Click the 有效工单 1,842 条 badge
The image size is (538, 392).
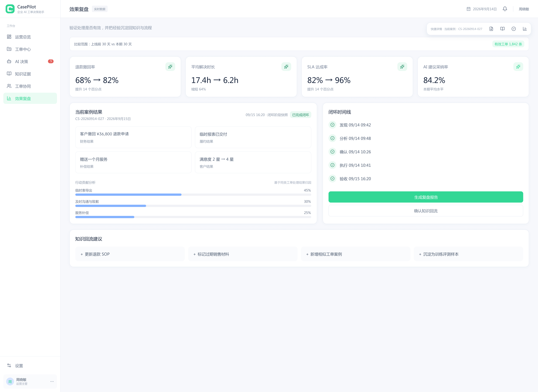coord(508,44)
